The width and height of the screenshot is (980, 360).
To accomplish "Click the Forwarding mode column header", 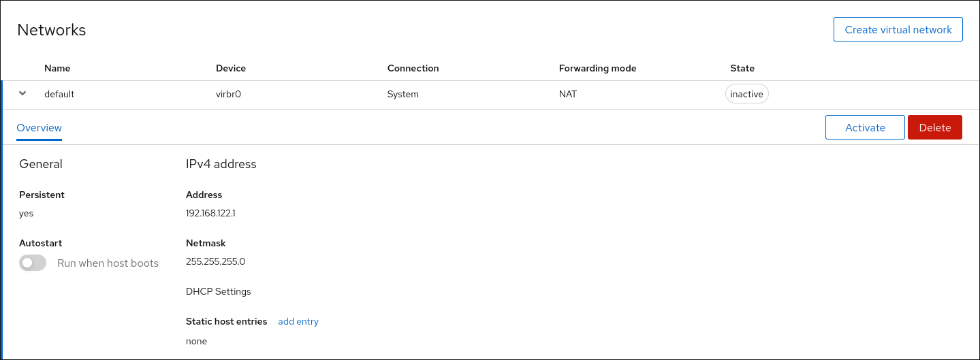I will point(597,68).
